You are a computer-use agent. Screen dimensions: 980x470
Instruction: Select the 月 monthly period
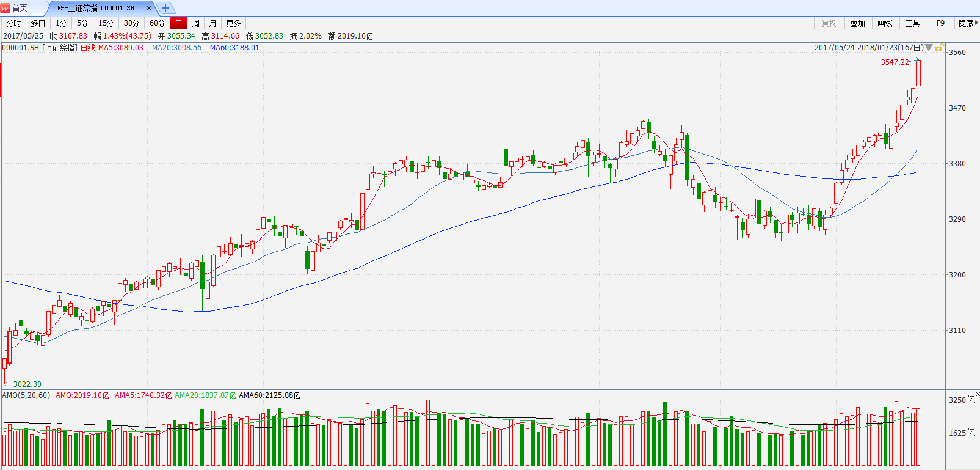(x=212, y=23)
